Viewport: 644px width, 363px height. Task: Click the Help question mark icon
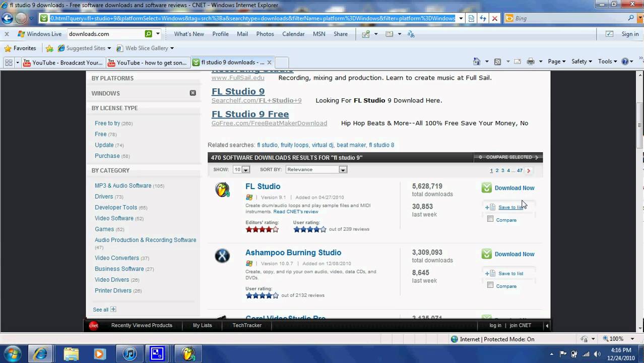[x=625, y=62]
